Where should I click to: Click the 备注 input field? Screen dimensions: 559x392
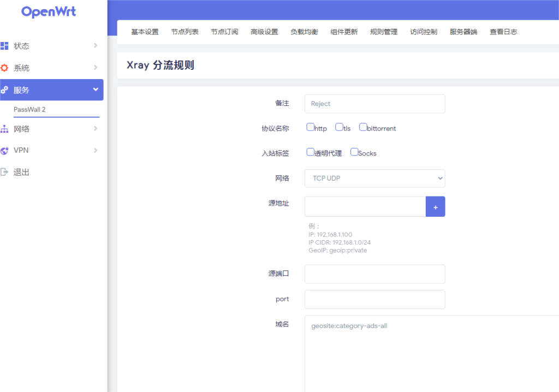point(374,104)
